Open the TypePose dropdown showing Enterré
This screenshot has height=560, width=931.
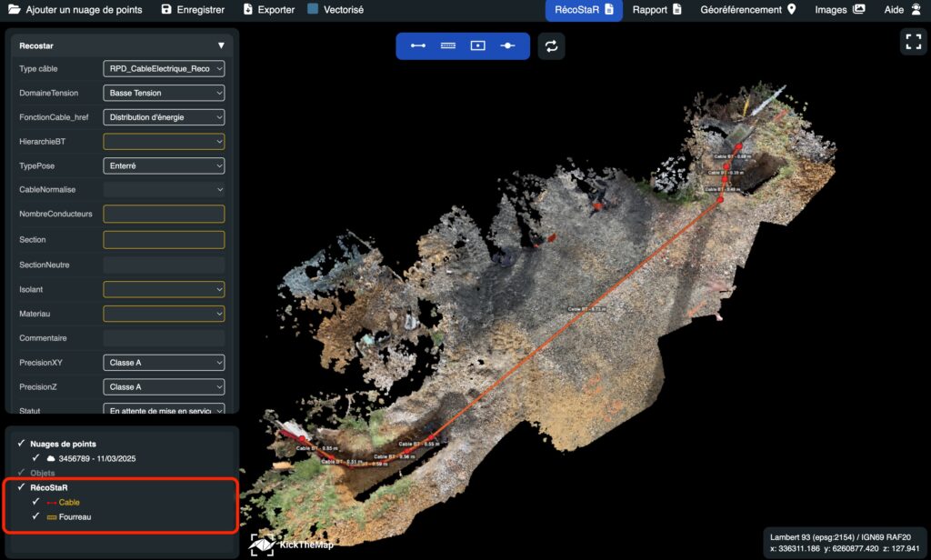pos(164,165)
